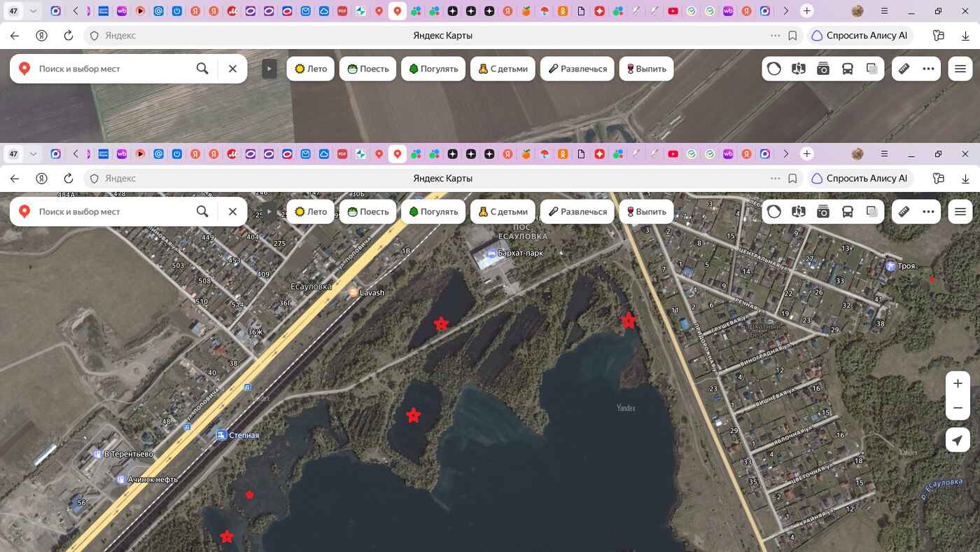Open the shield protection icon in lower window
980x552 pixels.
tap(94, 179)
